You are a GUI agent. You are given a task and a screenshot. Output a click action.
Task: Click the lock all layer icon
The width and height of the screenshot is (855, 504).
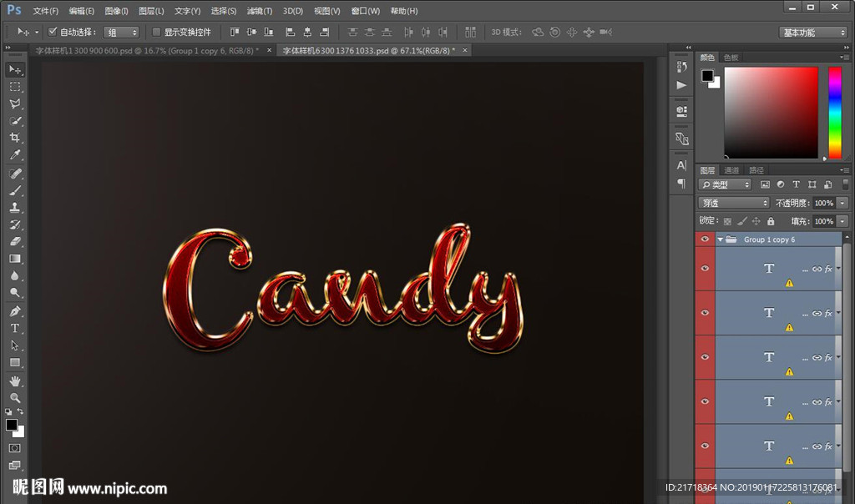[x=771, y=221]
